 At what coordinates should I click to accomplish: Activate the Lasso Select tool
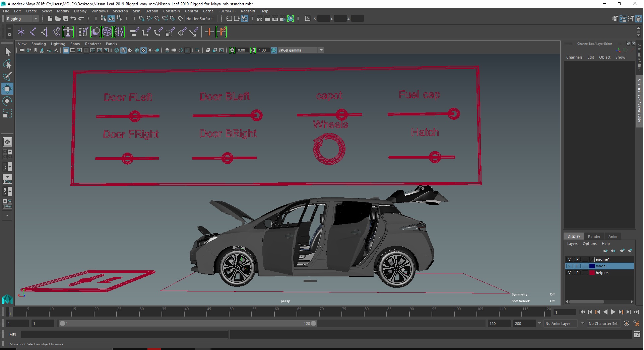[x=7, y=64]
